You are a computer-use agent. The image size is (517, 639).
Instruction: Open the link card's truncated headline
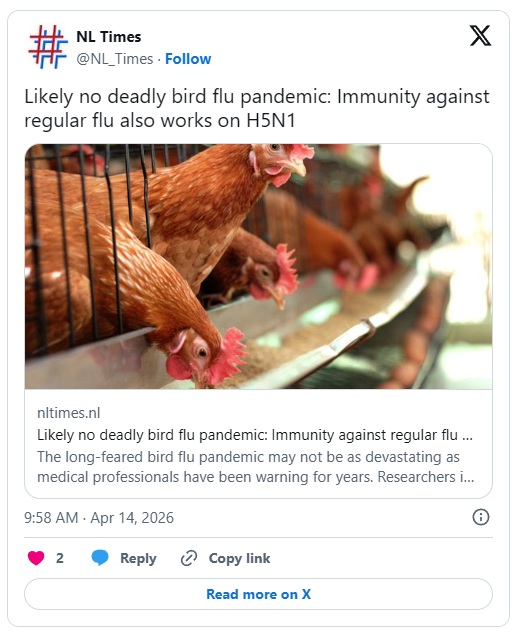(x=255, y=435)
